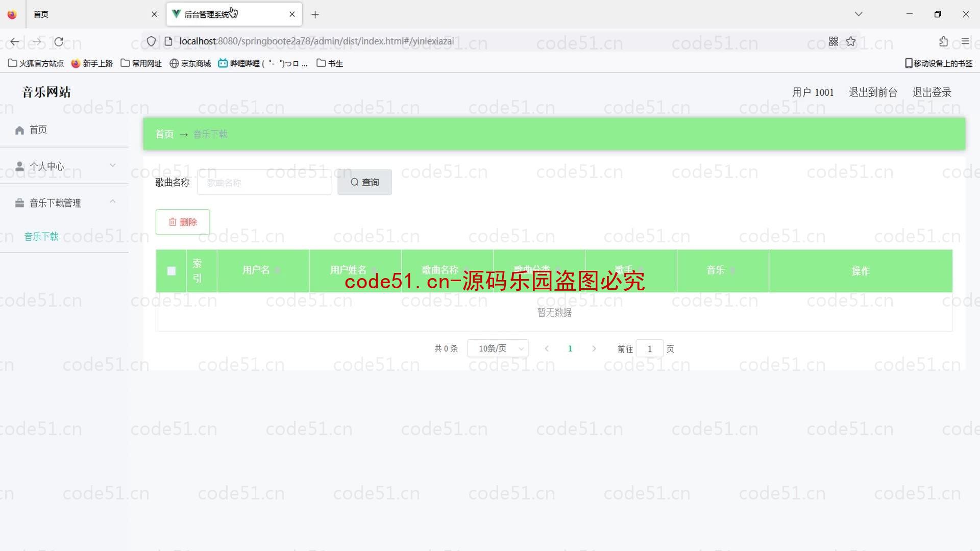The width and height of the screenshot is (980, 551).
Task: Click the search/query icon button
Action: (365, 182)
